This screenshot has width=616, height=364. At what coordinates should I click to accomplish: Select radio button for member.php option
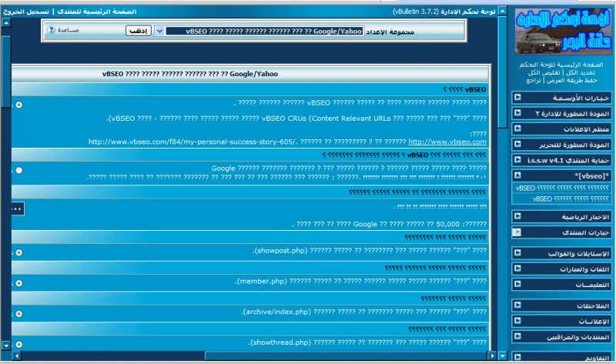[x=18, y=282]
